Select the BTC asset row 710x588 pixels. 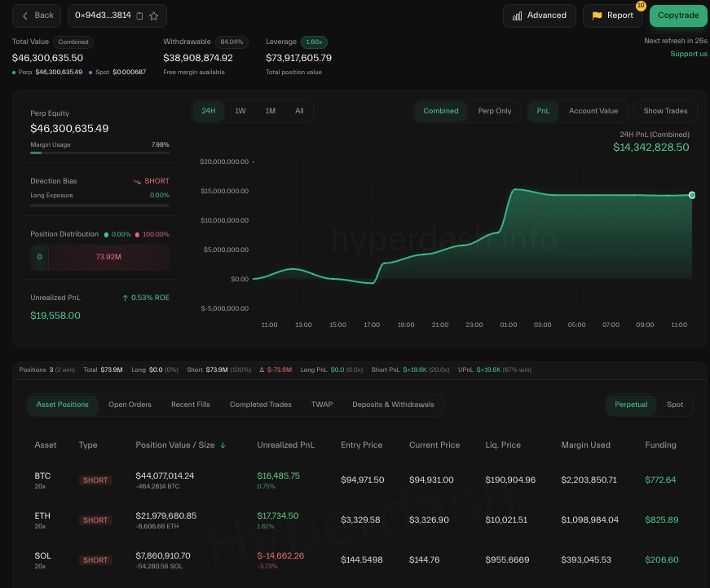(x=42, y=475)
